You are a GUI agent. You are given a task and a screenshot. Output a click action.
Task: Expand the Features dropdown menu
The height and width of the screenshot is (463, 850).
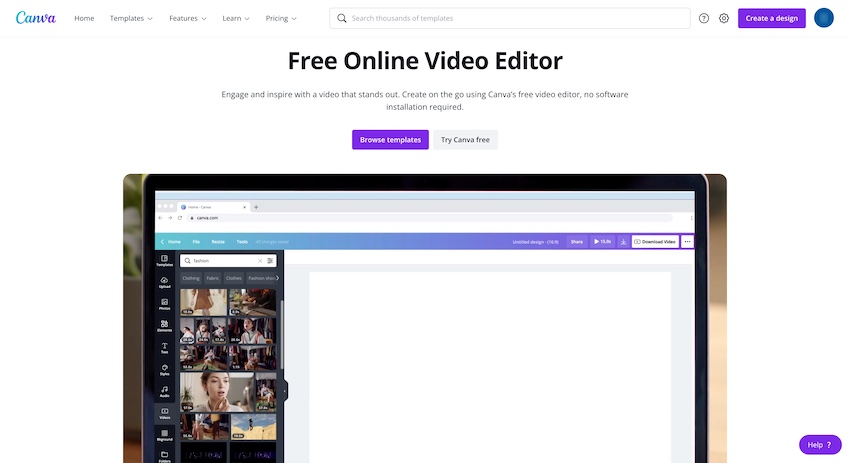(188, 18)
